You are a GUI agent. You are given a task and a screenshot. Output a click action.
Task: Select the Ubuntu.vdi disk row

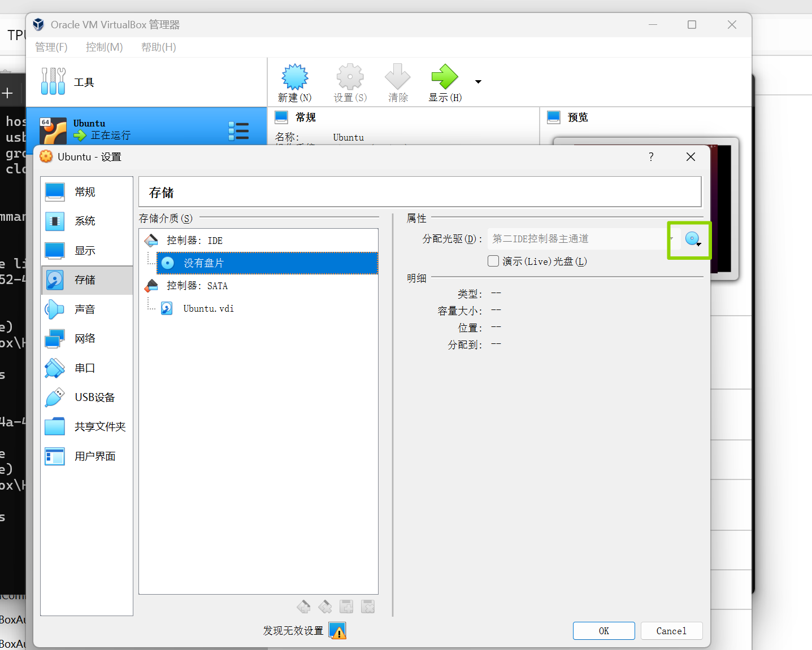coord(267,308)
